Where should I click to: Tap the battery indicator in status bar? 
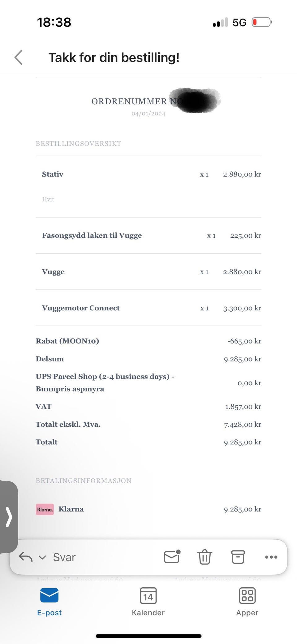click(262, 22)
